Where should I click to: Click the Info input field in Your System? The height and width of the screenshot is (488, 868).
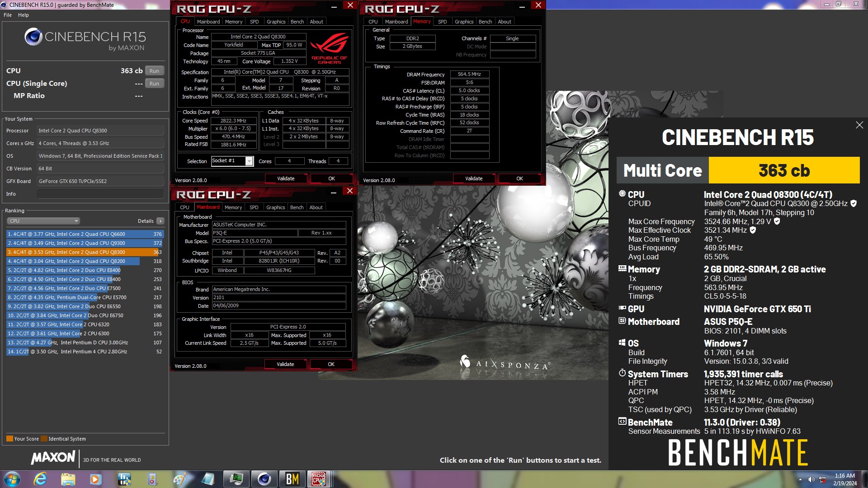click(100, 194)
